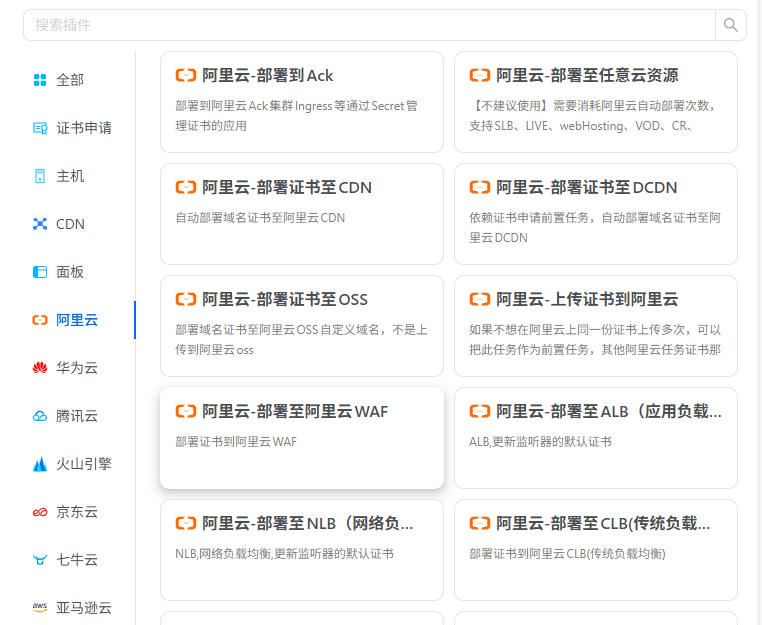Choose the 阿里云-部署至ALB plugin title
Screen dimensions: 762x625
tap(609, 411)
